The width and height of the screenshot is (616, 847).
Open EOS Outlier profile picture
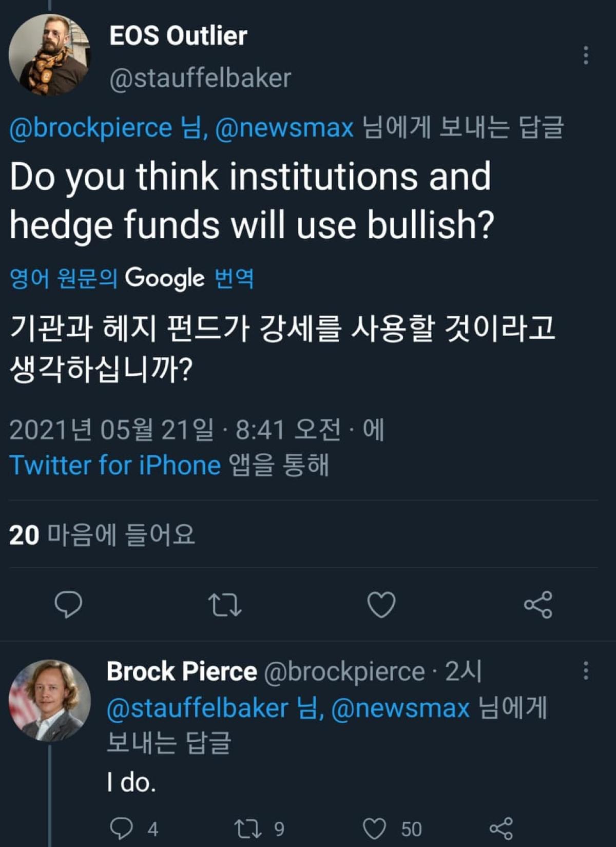click(x=49, y=55)
